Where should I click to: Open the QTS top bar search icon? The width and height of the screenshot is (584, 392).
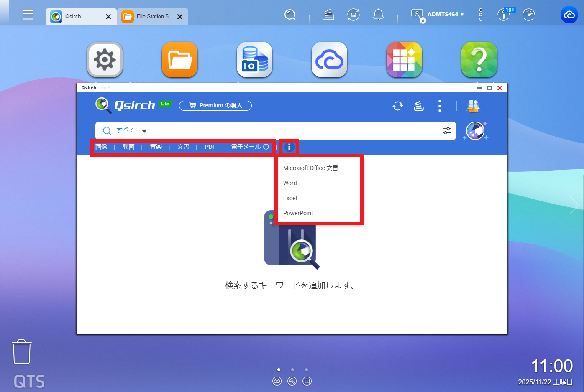pos(290,15)
